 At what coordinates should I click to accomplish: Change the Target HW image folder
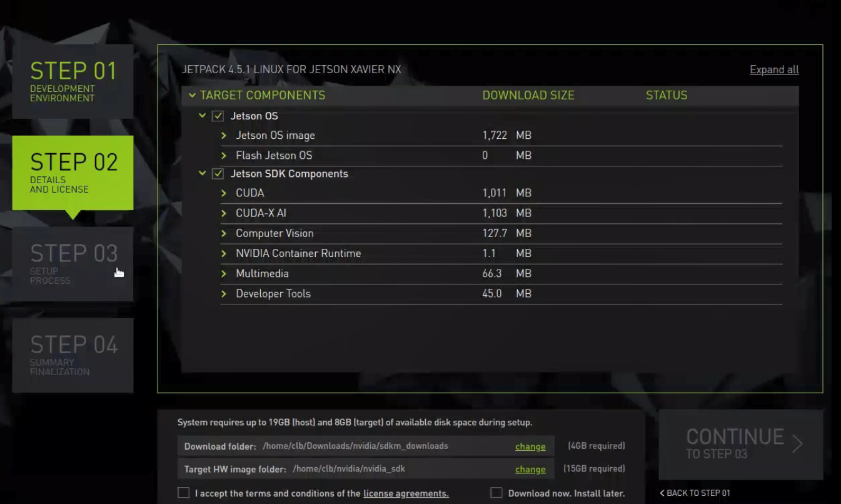530,469
